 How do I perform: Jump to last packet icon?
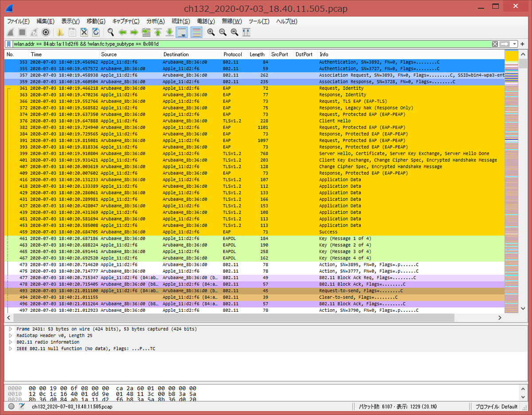pyautogui.click(x=169, y=32)
